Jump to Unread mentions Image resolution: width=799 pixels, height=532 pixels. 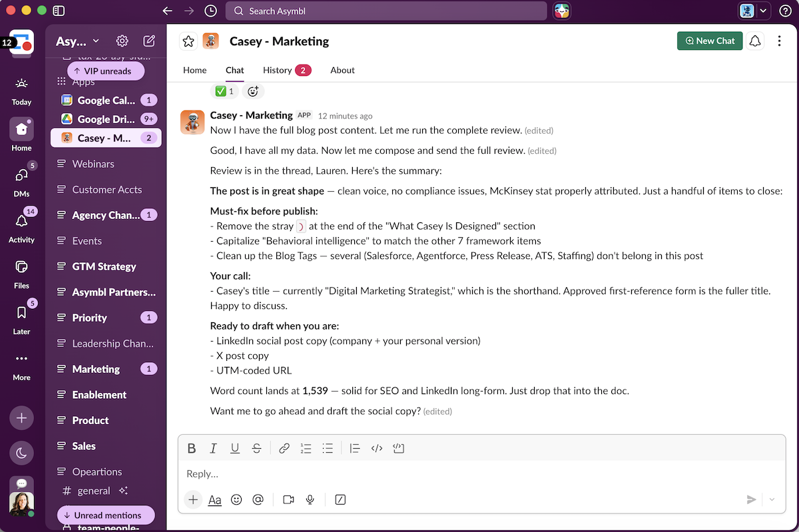[106, 515]
